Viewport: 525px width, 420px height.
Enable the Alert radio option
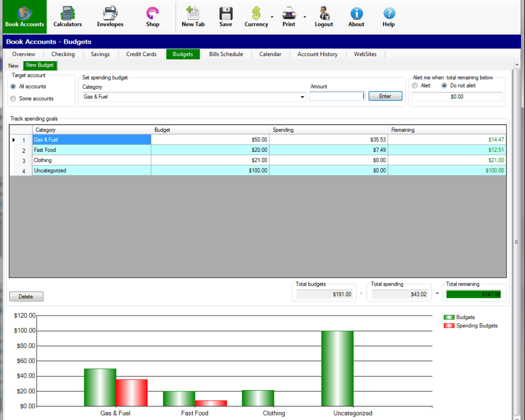coord(415,85)
